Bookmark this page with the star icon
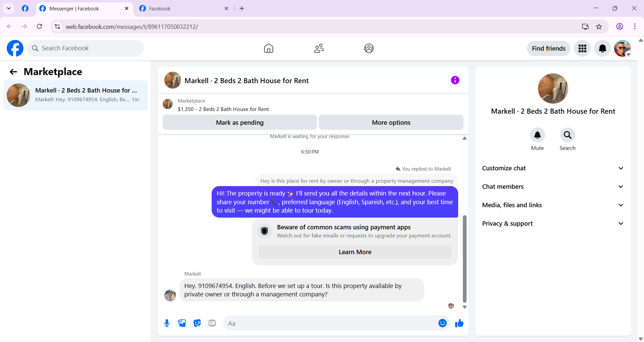Viewport: 644px width, 342px height. point(599,26)
